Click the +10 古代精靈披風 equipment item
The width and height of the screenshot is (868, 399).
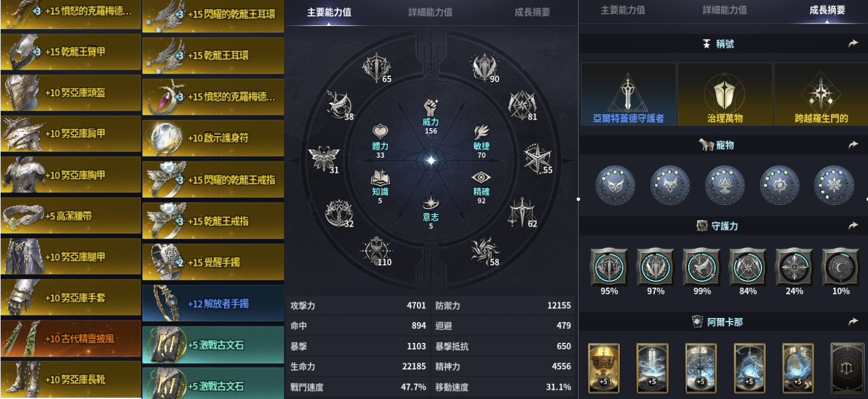(x=71, y=339)
